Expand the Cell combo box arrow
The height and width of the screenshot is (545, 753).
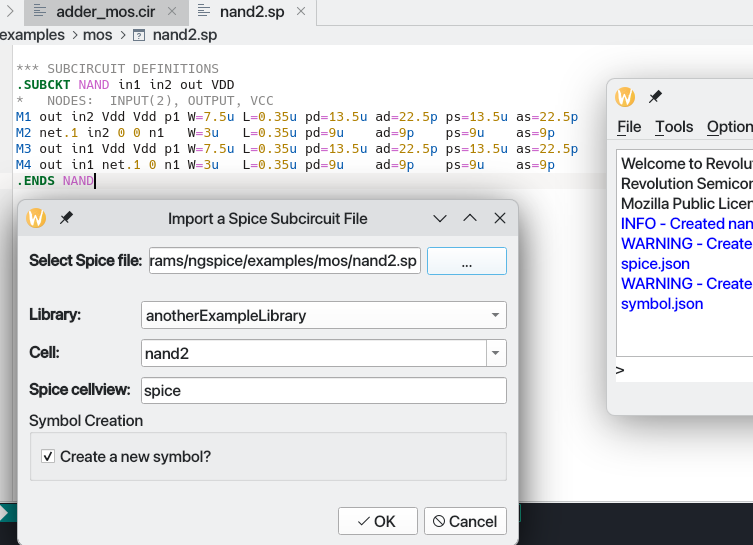(496, 353)
